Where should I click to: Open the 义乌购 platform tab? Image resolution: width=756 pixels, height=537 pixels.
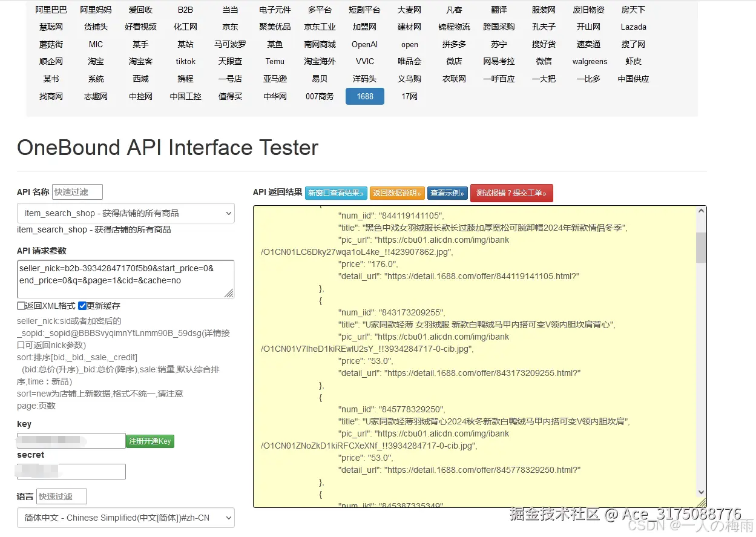[409, 79]
